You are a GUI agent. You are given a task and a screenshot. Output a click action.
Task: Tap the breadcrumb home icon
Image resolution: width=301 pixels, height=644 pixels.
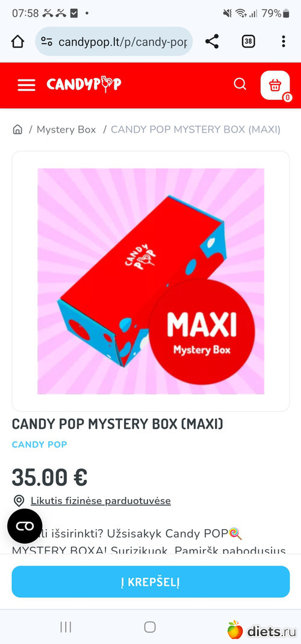coord(17,130)
